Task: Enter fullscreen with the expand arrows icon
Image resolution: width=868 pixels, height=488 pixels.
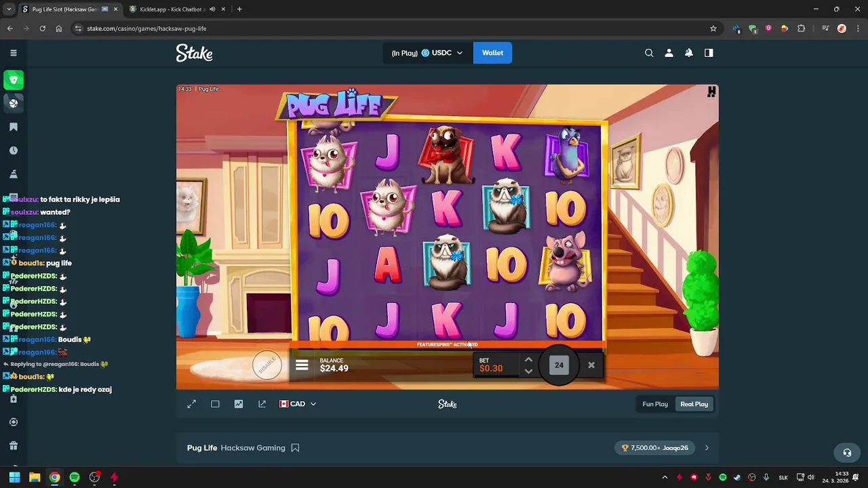Action: pos(191,404)
